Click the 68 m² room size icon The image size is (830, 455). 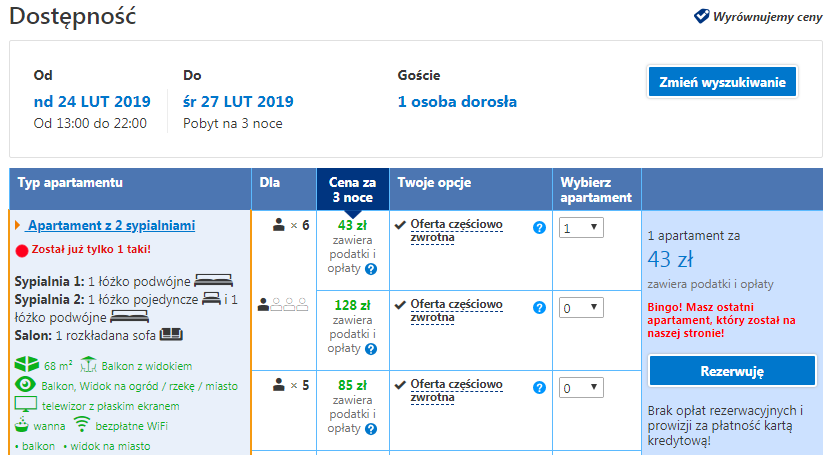(x=26, y=365)
